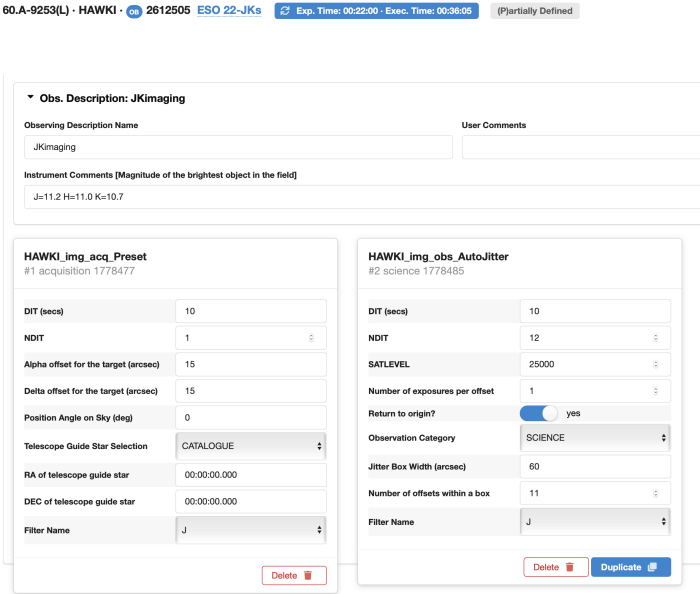700x594 pixels.
Task: Delete the HAWKI_img_obs_AutoJitter template
Action: pos(555,567)
